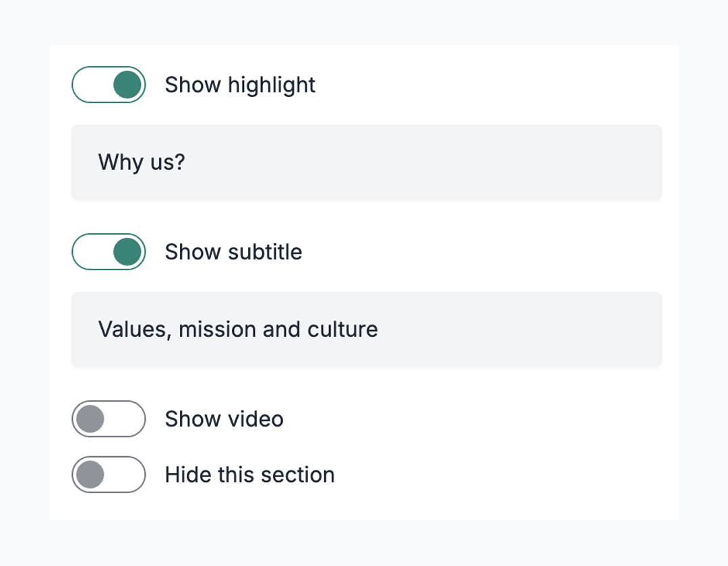
Task: Click the Values, mission and culture text
Action: [237, 329]
